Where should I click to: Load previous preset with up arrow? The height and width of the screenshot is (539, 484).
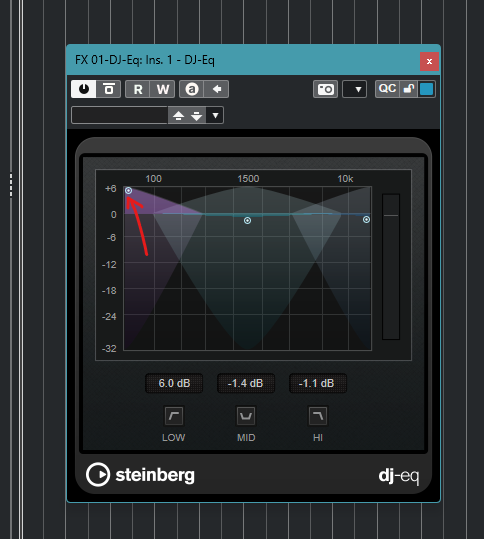(178, 115)
